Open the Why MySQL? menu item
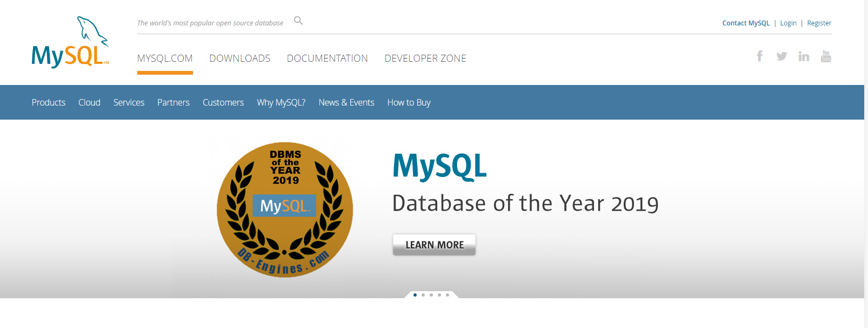 tap(281, 102)
